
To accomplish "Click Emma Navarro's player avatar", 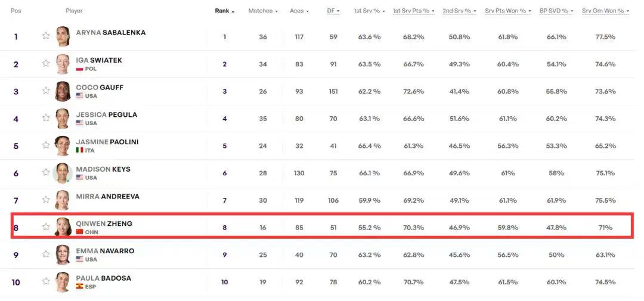I will (x=63, y=255).
